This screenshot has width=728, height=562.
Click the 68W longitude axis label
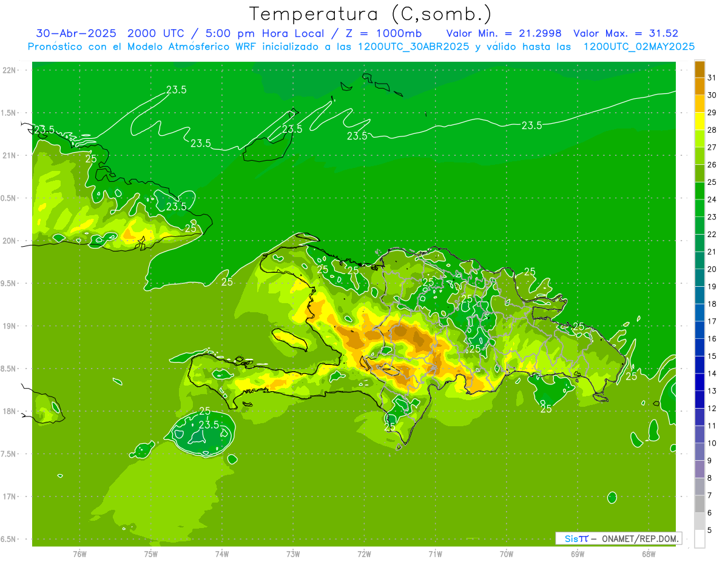coord(649,554)
